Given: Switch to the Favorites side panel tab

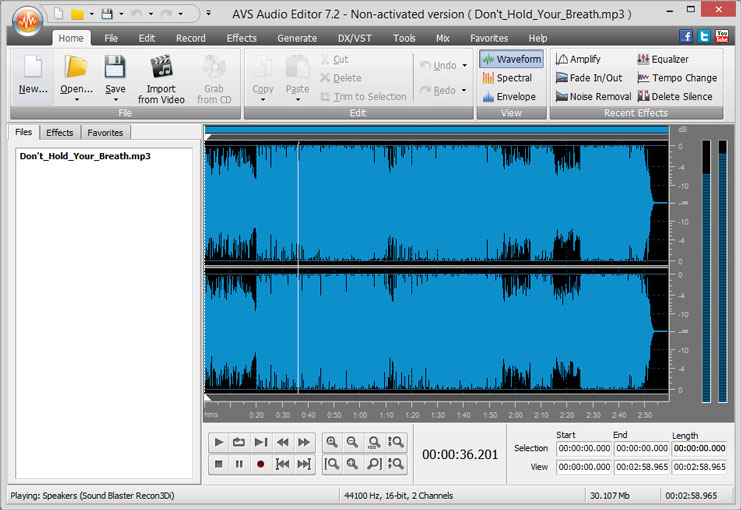Looking at the screenshot, I should 105,132.
